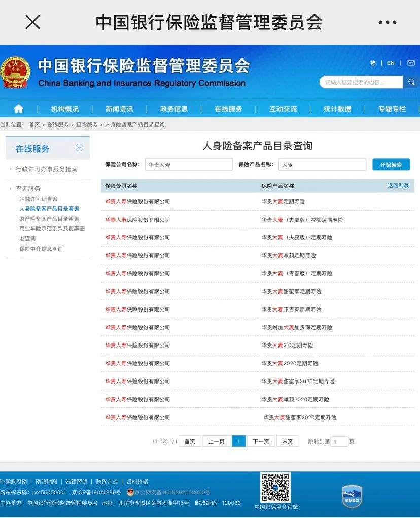Open 人身险备案产品目录查询 in the sidebar
Image resolution: width=420 pixels, height=518 pixels.
point(49,209)
